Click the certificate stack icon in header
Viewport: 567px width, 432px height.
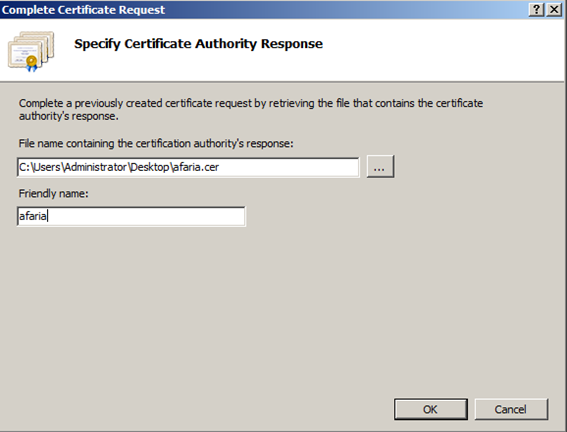(31, 51)
